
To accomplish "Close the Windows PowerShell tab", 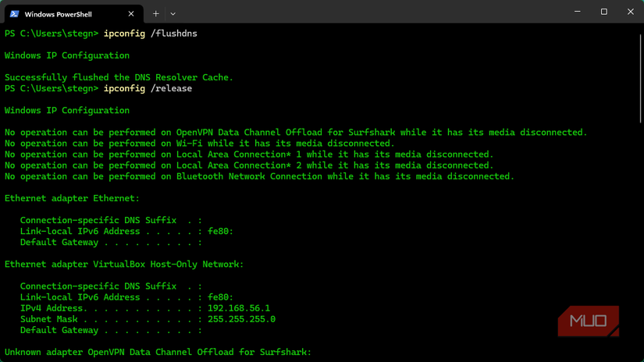I will (131, 13).
